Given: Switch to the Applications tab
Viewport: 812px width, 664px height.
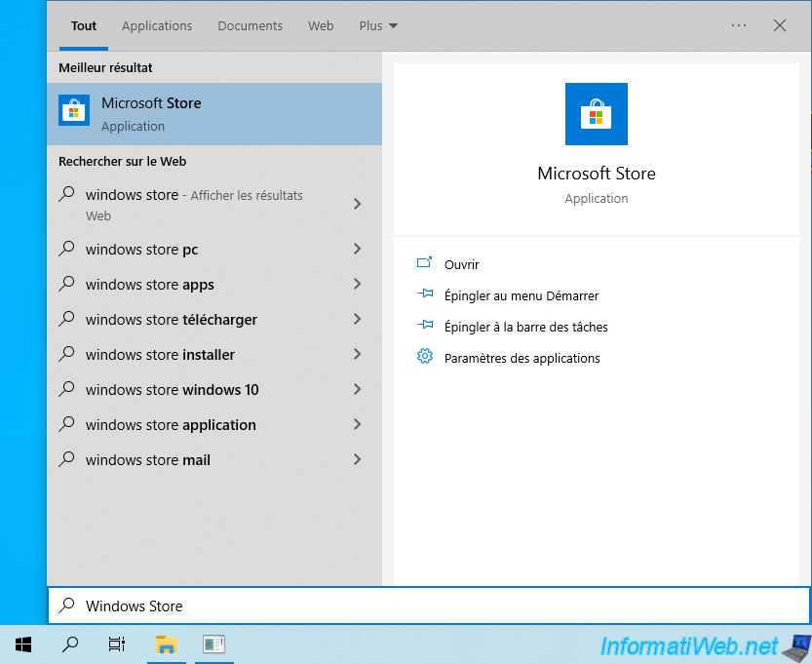Looking at the screenshot, I should [x=157, y=26].
